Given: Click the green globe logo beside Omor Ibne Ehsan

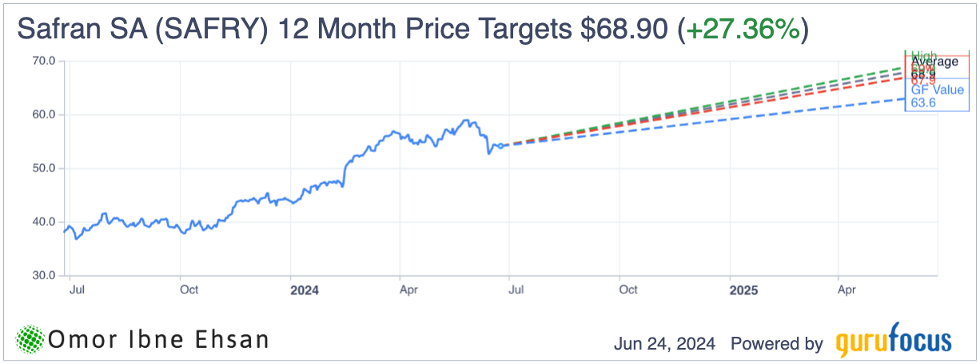Looking at the screenshot, I should pos(30,339).
